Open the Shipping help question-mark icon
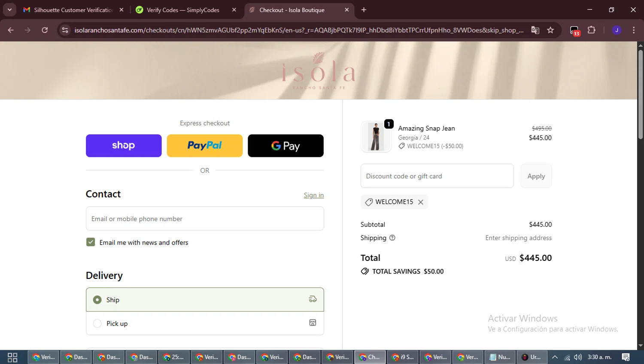The height and width of the screenshot is (364, 644). [392, 238]
